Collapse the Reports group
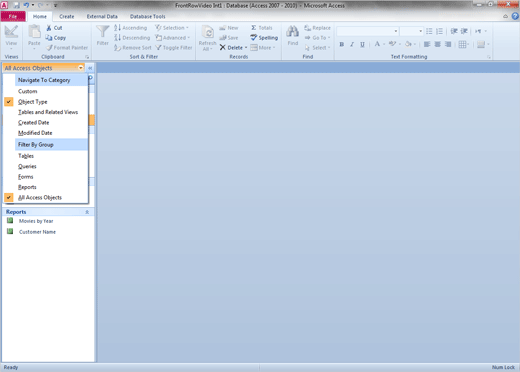Image resolution: width=520 pixels, height=372 pixels. pyautogui.click(x=87, y=212)
